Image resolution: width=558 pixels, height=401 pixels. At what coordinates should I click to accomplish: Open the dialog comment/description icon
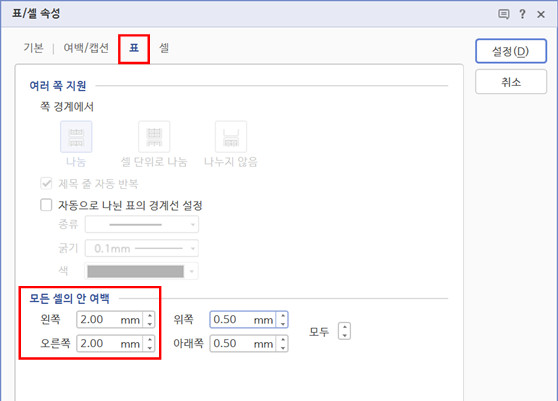[504, 14]
